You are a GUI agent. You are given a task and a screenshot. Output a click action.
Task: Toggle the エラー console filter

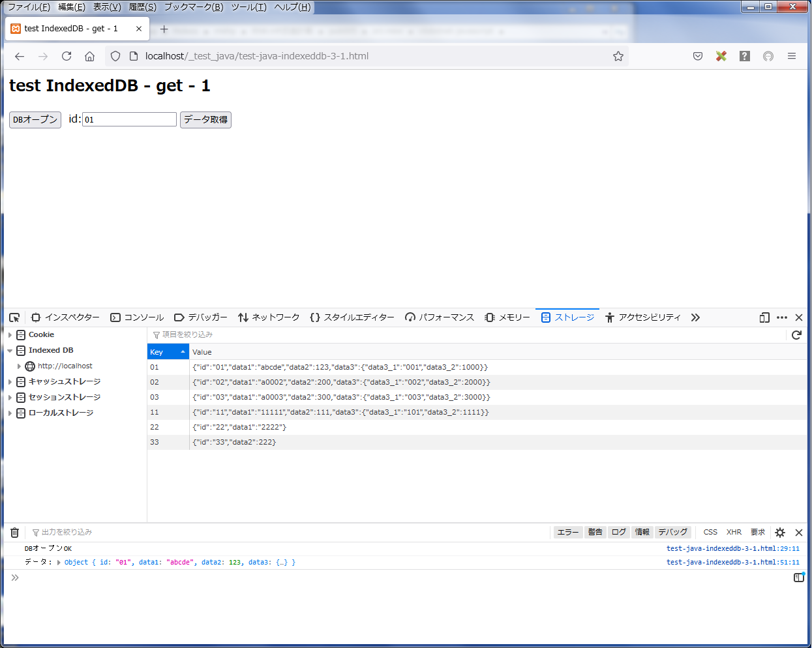[568, 533]
